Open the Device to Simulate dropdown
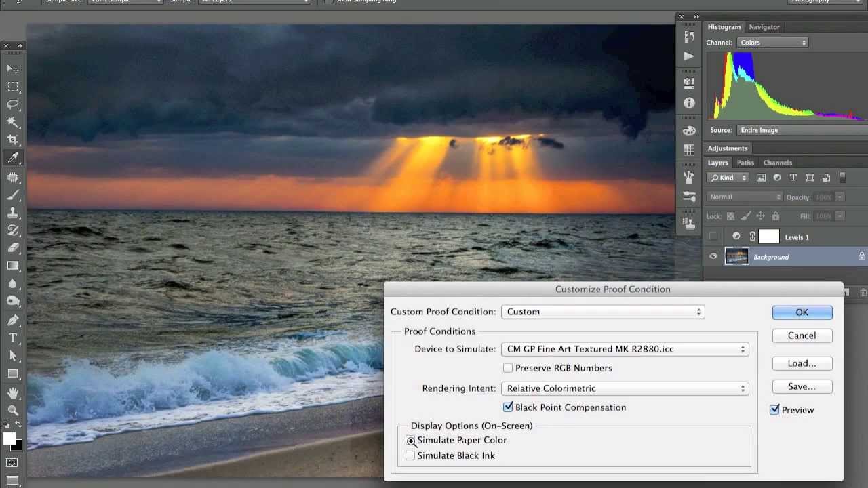Image resolution: width=868 pixels, height=488 pixels. [x=625, y=349]
